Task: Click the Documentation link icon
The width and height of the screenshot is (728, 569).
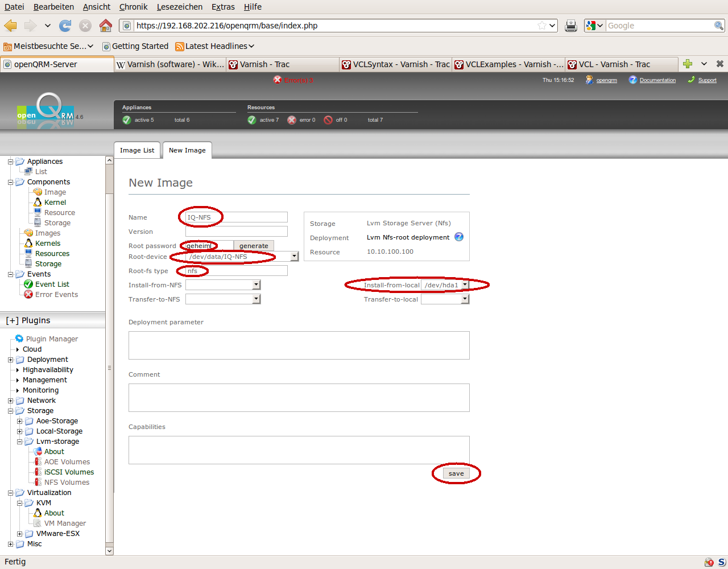Action: click(632, 80)
